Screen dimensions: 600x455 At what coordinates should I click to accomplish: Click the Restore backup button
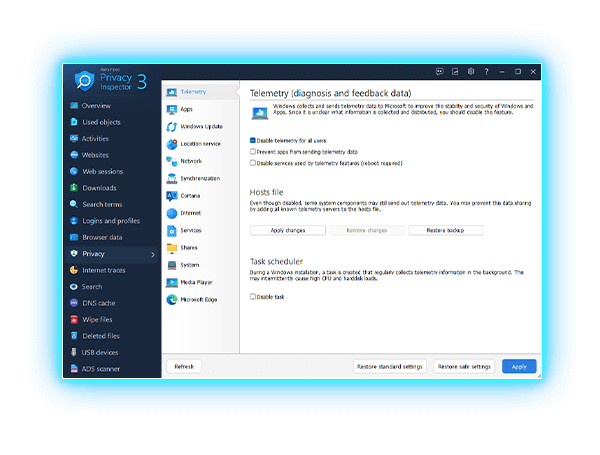446,230
